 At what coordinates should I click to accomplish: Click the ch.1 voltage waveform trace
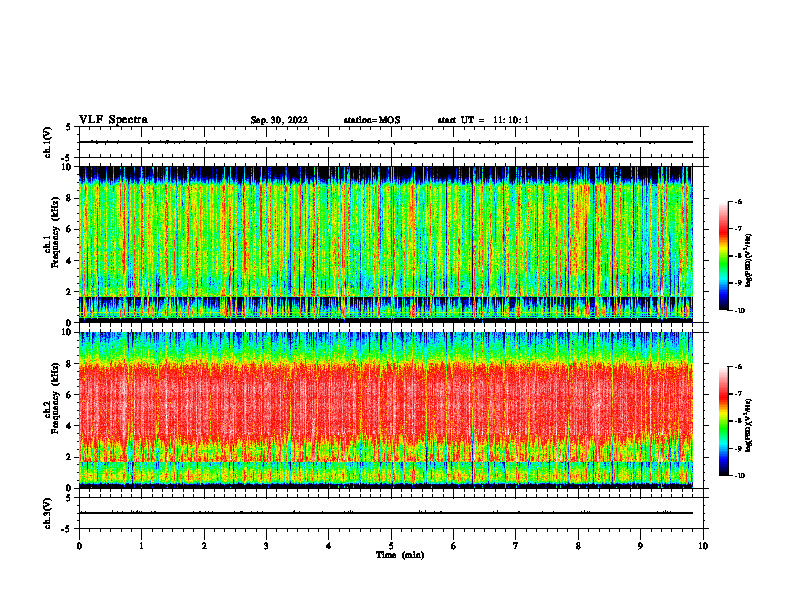pyautogui.click(x=386, y=142)
